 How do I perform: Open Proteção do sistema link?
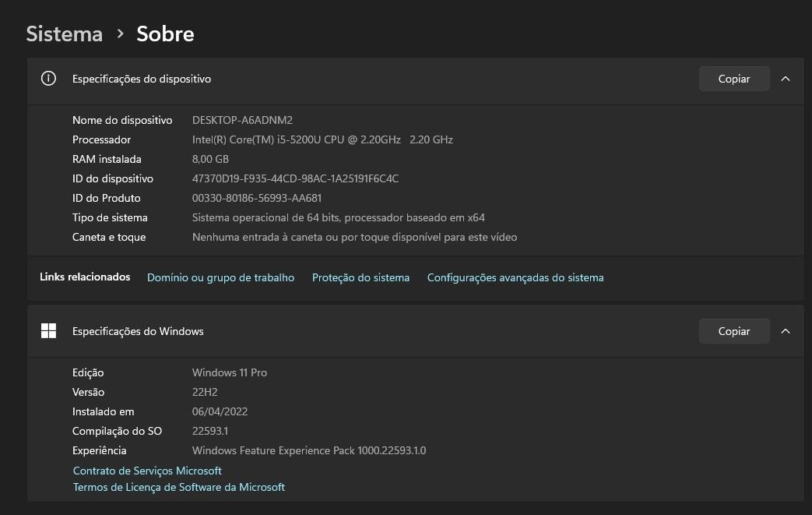coord(360,277)
